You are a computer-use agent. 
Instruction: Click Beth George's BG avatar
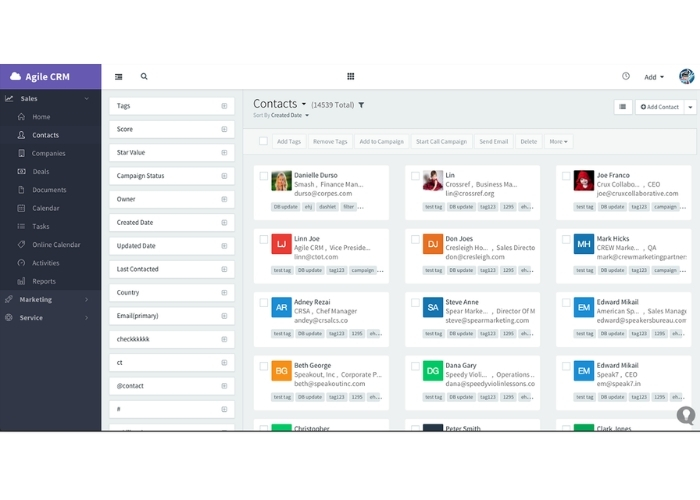tap(282, 371)
